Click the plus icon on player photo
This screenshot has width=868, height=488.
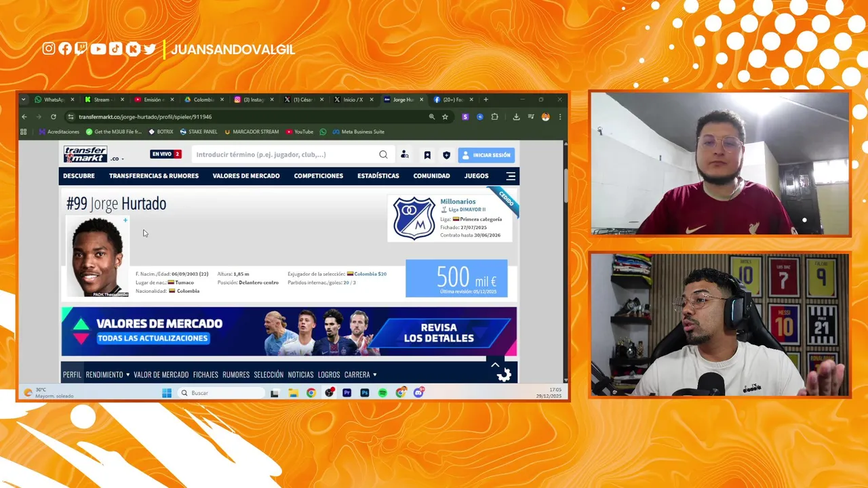pos(125,220)
